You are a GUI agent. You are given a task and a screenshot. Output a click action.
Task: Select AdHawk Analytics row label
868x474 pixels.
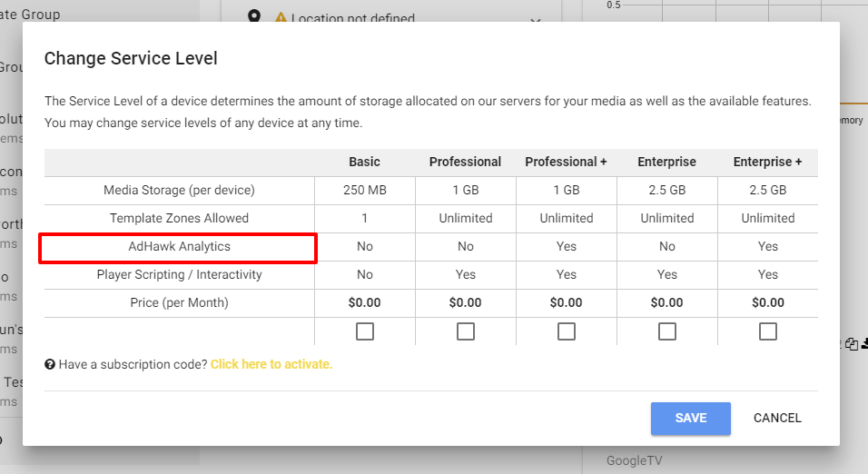[180, 246]
